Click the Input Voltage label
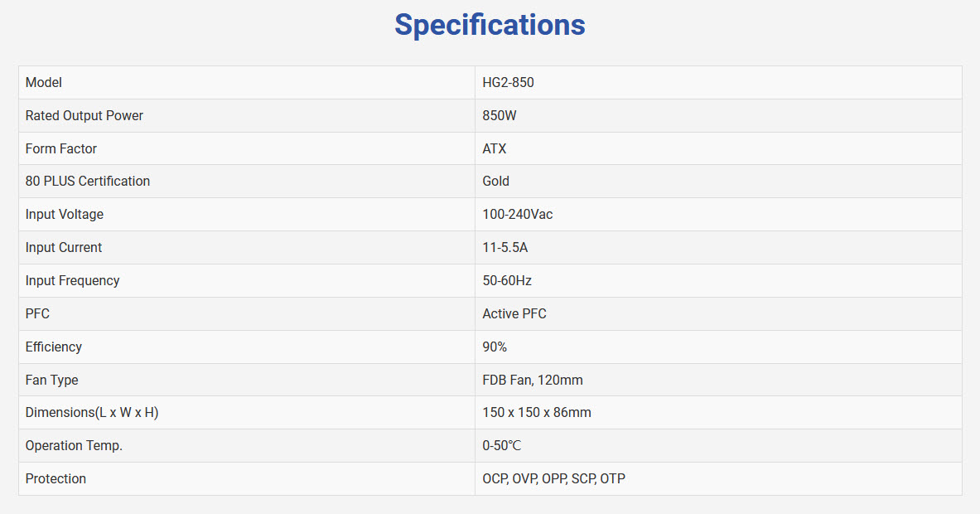Image resolution: width=980 pixels, height=514 pixels. click(x=65, y=215)
